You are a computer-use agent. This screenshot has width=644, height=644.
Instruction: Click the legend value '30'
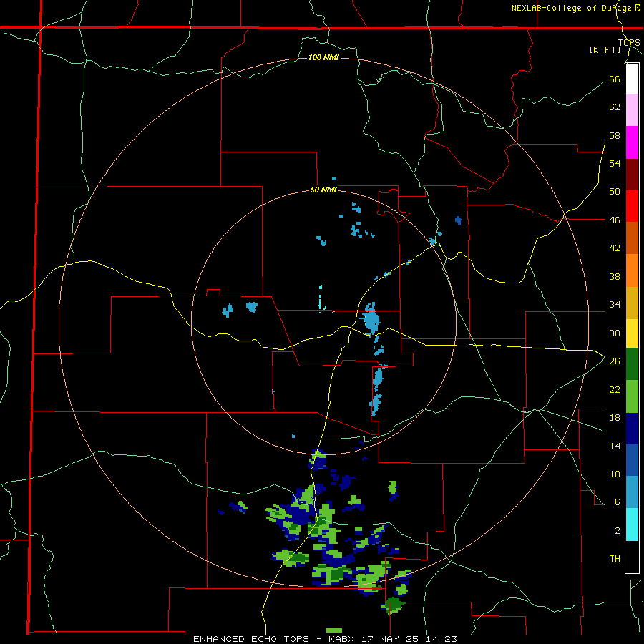tap(615, 333)
